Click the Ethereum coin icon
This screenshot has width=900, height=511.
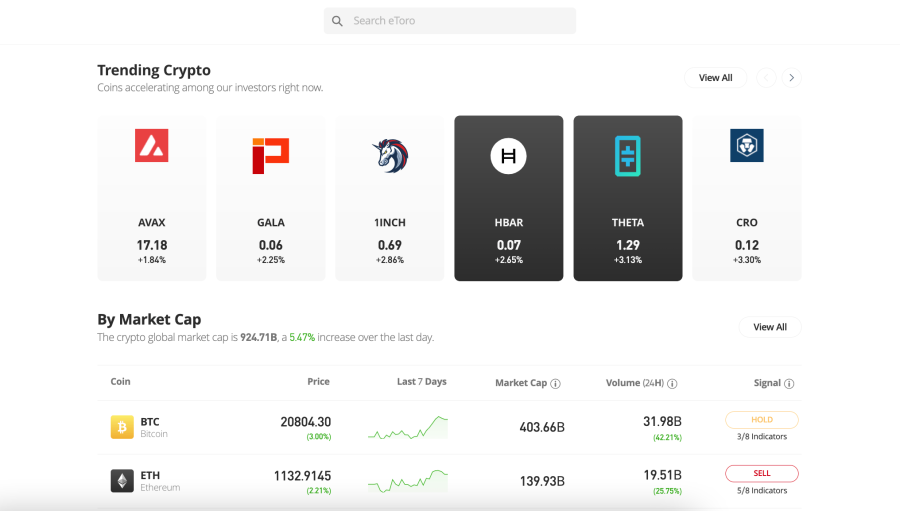122,481
